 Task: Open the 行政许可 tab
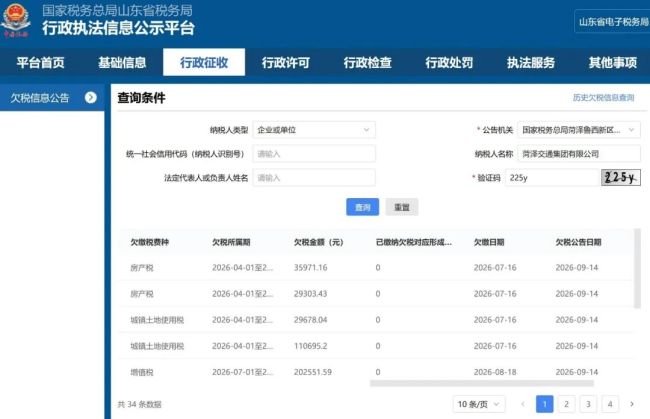point(286,63)
